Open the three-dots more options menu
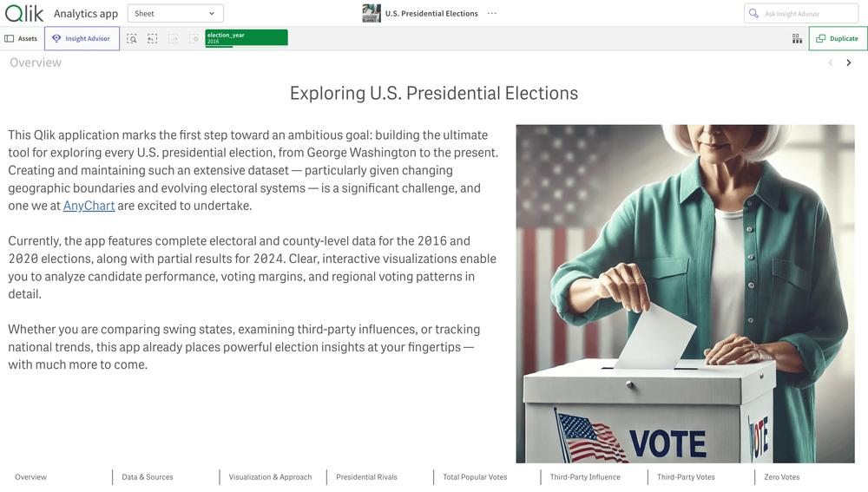 pyautogui.click(x=492, y=14)
